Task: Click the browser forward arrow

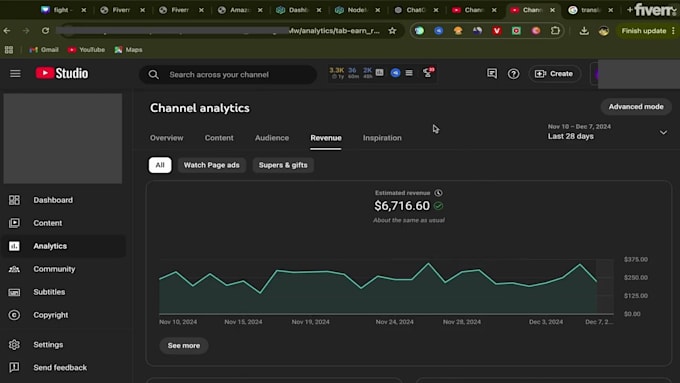Action: coord(26,31)
